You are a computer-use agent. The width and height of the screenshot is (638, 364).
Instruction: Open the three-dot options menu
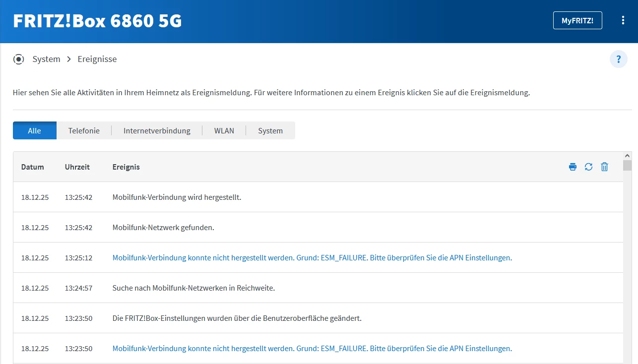(623, 20)
